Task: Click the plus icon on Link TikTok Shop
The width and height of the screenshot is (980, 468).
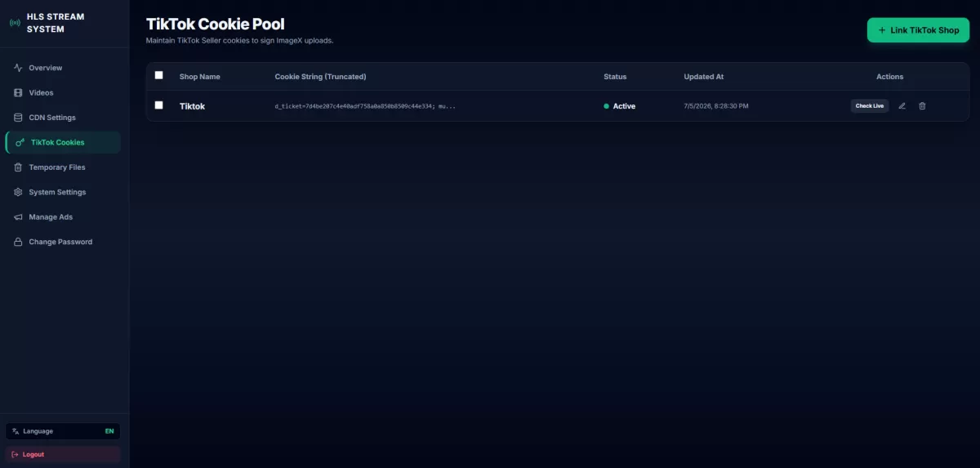Action: (881, 30)
